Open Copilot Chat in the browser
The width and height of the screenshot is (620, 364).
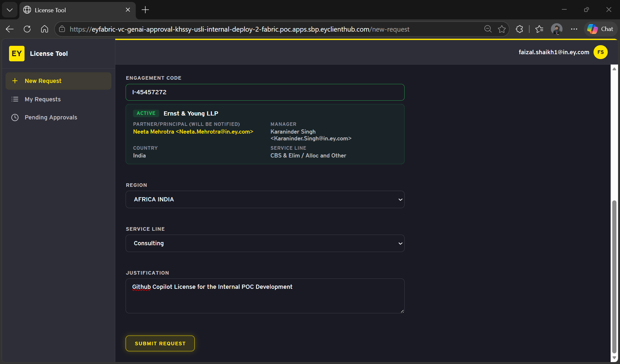click(601, 29)
